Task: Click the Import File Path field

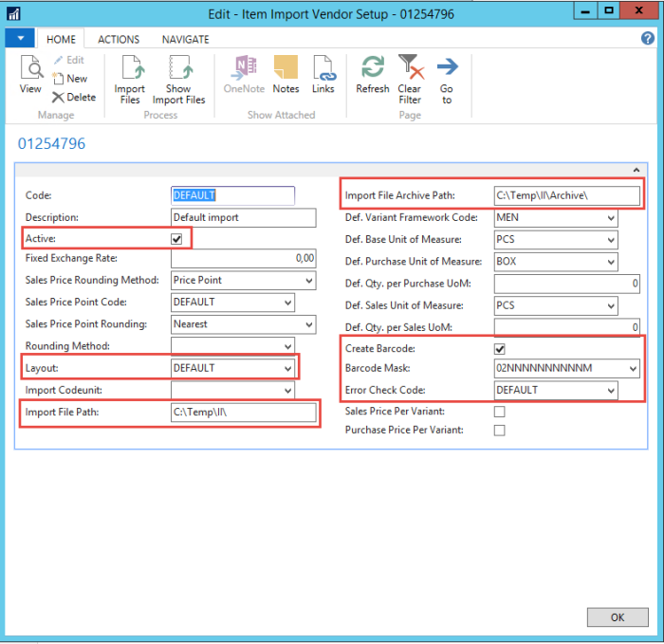Action: click(243, 413)
